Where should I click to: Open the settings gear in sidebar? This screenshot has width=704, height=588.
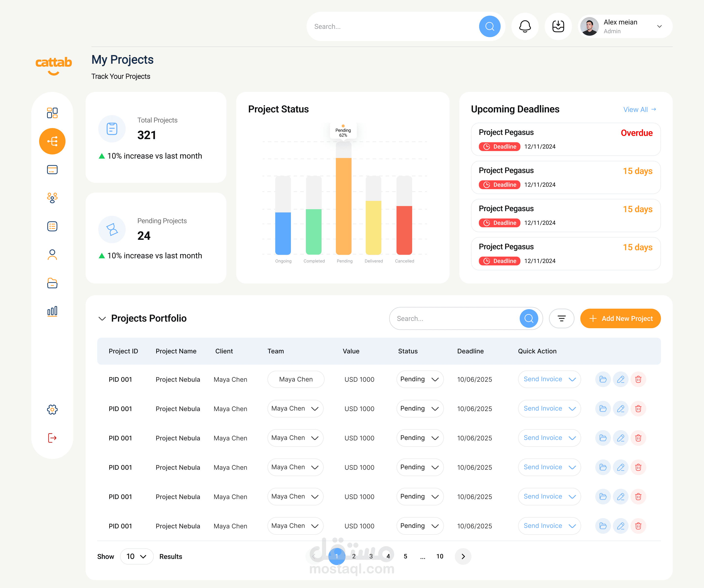click(x=52, y=409)
